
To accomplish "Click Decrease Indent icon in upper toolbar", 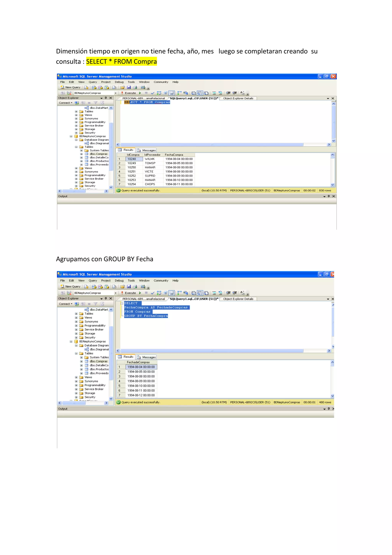I will [x=228, y=93].
